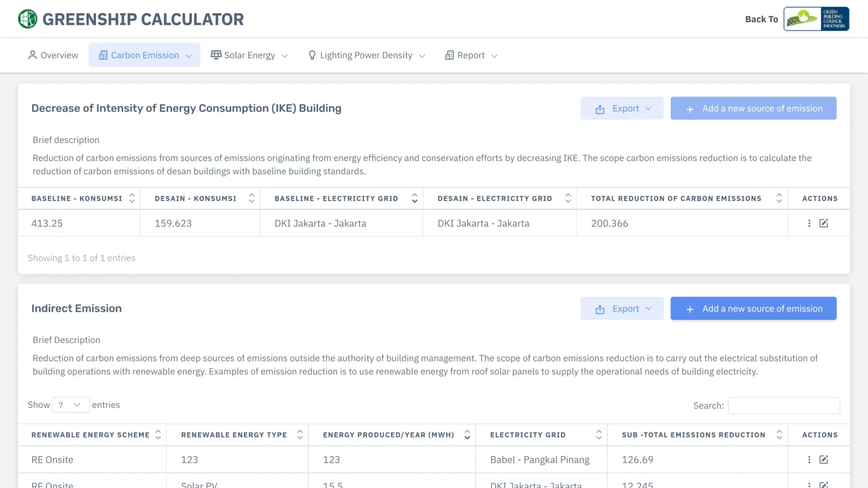Viewport: 868px width, 488px height.
Task: Add a new source of emission for IKE Building
Action: pos(754,108)
